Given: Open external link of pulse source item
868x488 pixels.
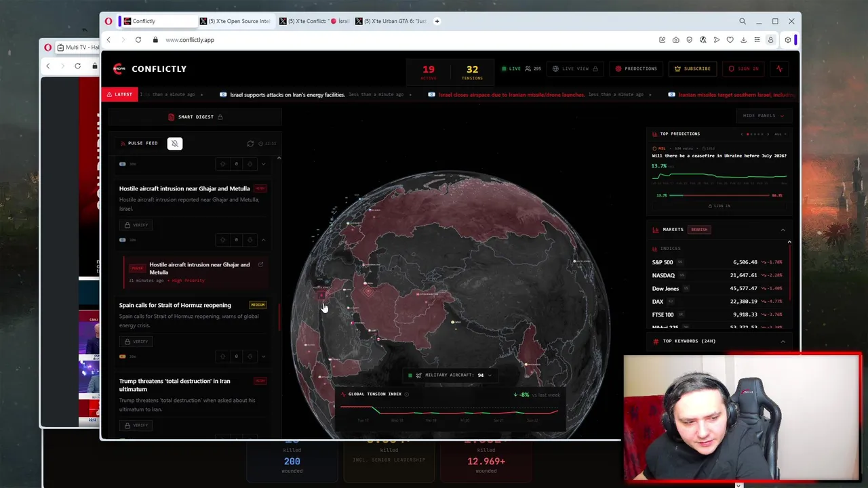Looking at the screenshot, I should click(x=260, y=264).
